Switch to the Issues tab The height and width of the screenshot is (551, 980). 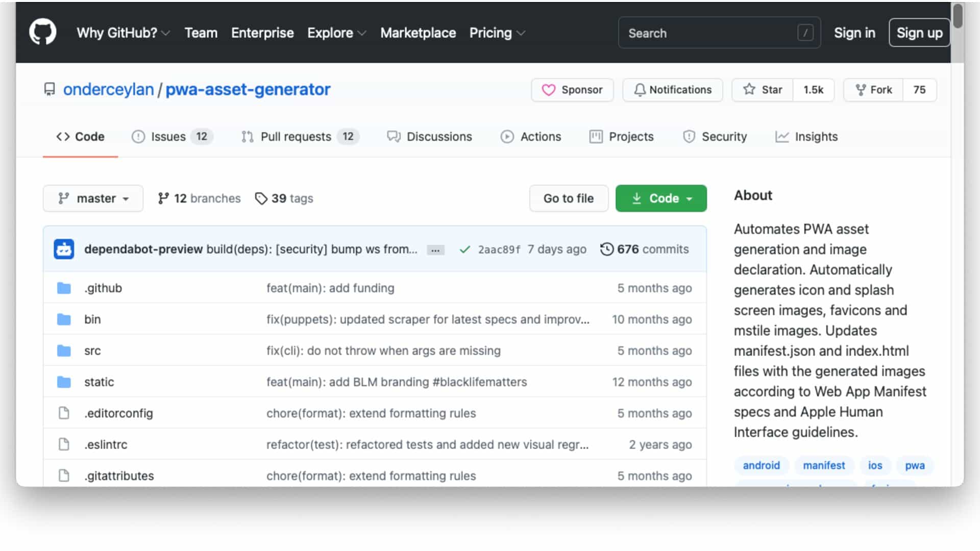click(168, 137)
